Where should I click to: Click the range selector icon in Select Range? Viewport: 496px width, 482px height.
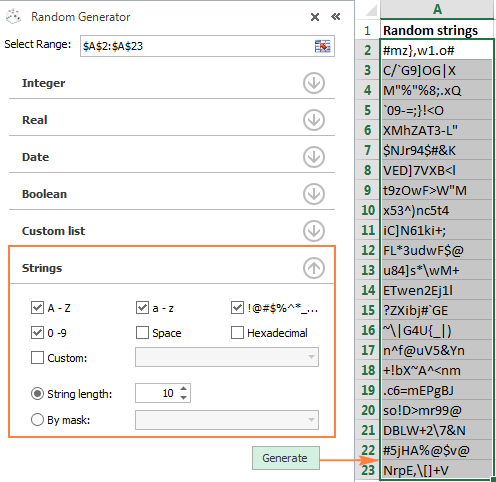tap(322, 46)
